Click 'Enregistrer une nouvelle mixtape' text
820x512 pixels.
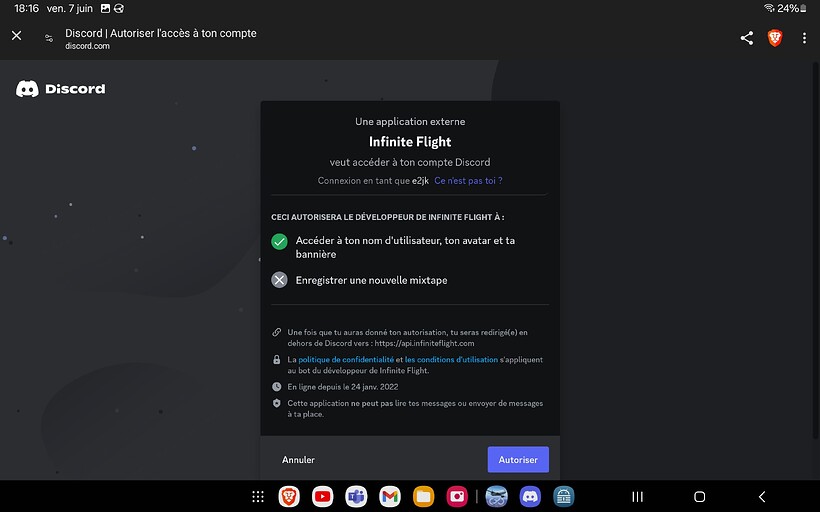(371, 280)
